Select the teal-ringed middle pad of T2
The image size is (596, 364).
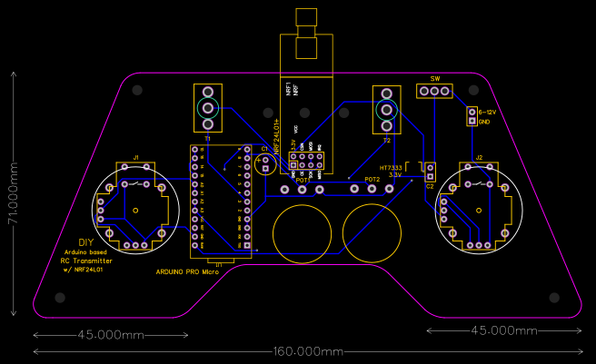click(386, 110)
